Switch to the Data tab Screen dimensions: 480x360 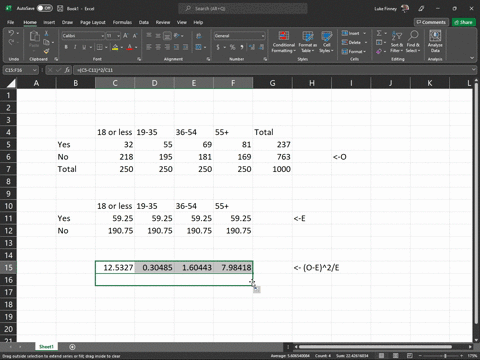point(144,22)
